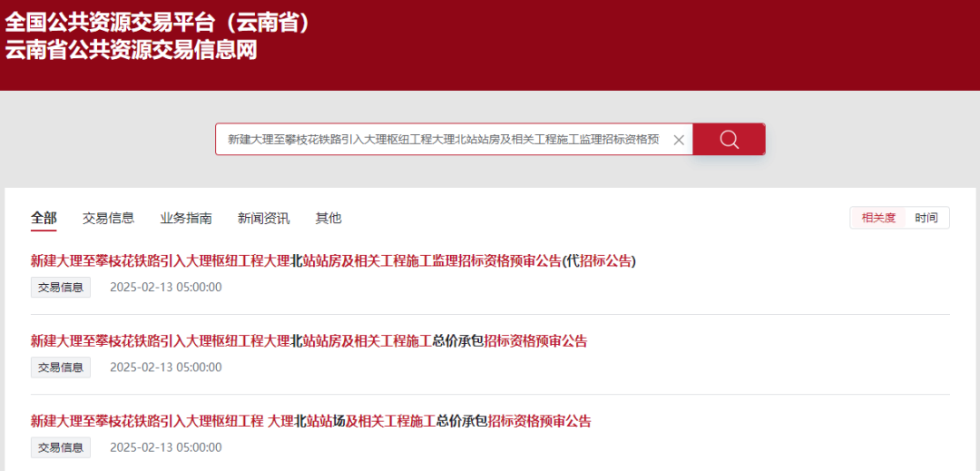980x471 pixels.
Task: Click 交易信息 tag under the 施工监理 result
Action: 61,288
